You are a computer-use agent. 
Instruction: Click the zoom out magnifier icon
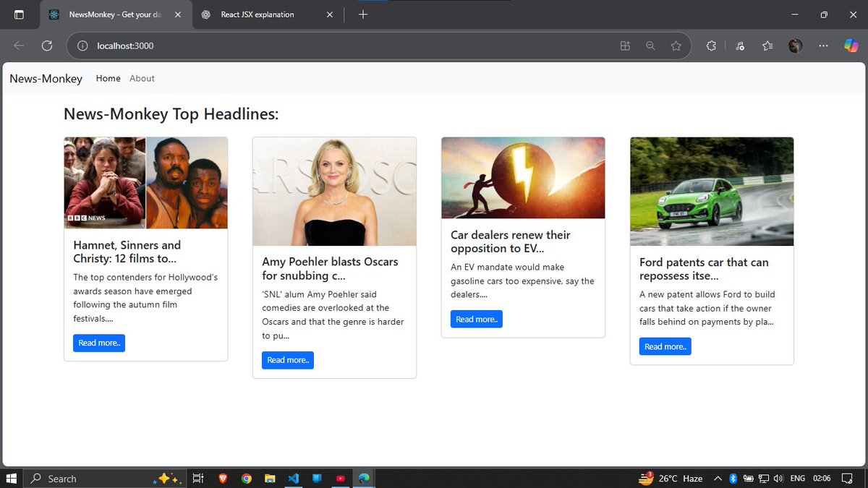coord(650,46)
